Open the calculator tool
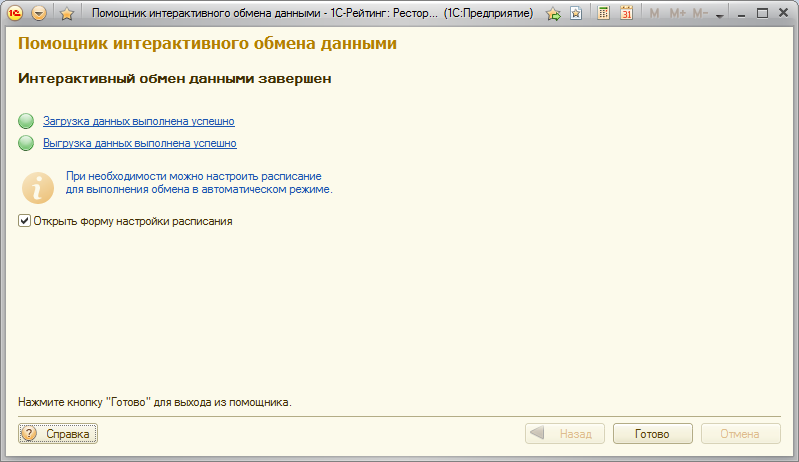The width and height of the screenshot is (799, 462). pyautogui.click(x=604, y=13)
